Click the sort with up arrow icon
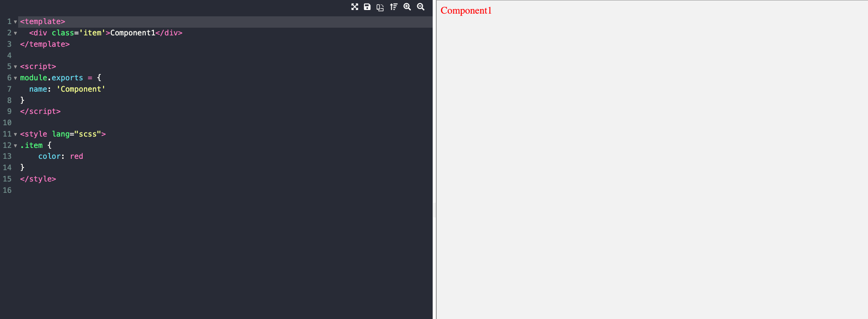Screen dimensions: 868x319 (394, 7)
